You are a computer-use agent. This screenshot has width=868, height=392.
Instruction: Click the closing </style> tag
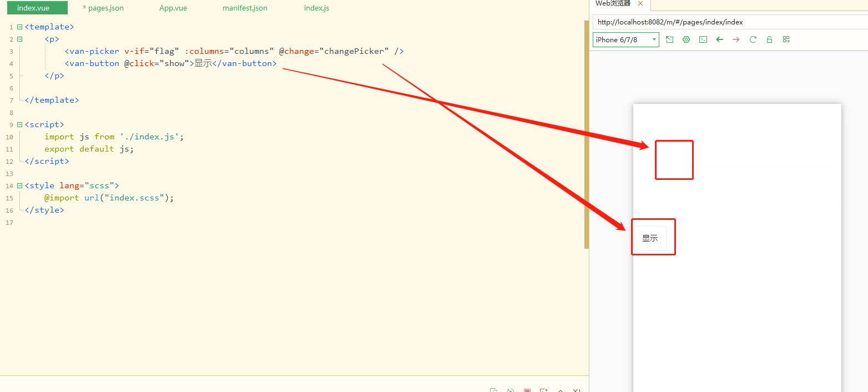coord(44,210)
